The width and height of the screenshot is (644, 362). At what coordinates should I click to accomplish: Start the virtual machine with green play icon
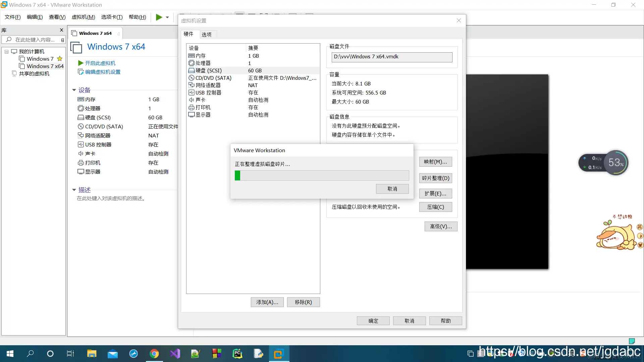[x=159, y=17]
